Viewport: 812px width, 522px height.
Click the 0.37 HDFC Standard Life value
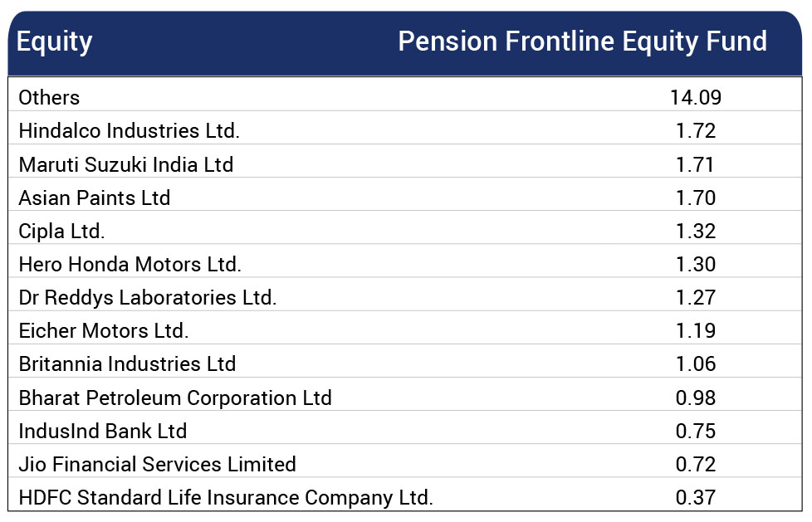696,497
